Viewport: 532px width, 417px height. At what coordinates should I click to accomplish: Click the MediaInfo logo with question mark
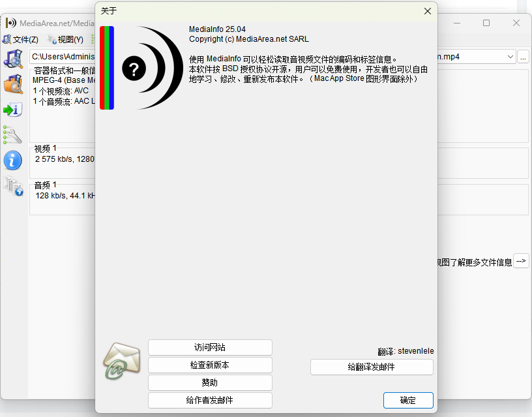pyautogui.click(x=141, y=68)
